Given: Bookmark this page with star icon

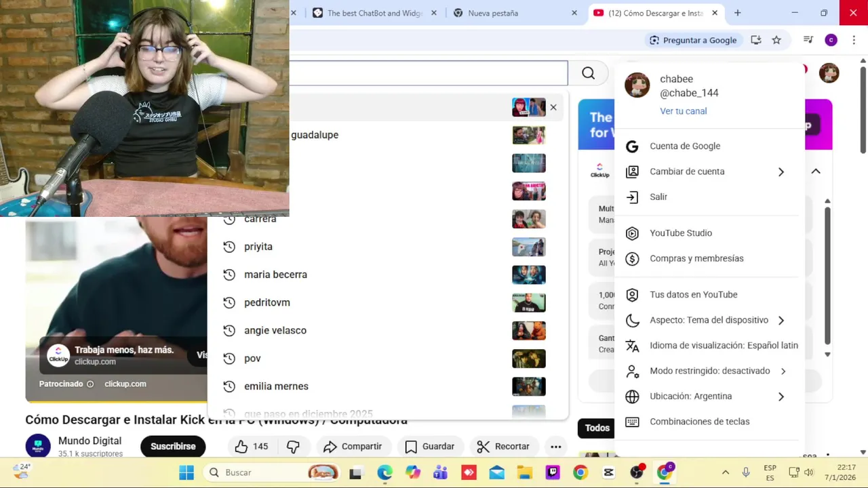Looking at the screenshot, I should [x=776, y=40].
